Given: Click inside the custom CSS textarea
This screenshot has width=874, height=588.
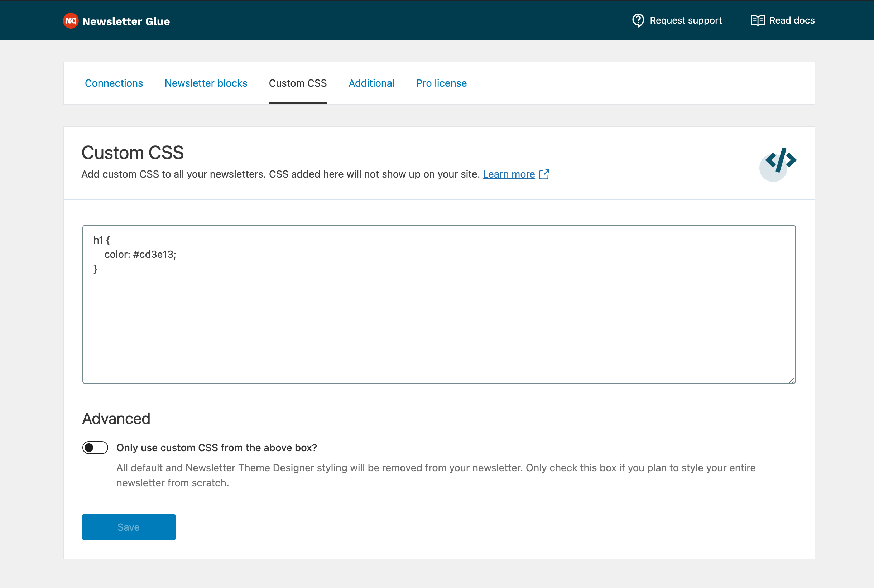Looking at the screenshot, I should [439, 304].
